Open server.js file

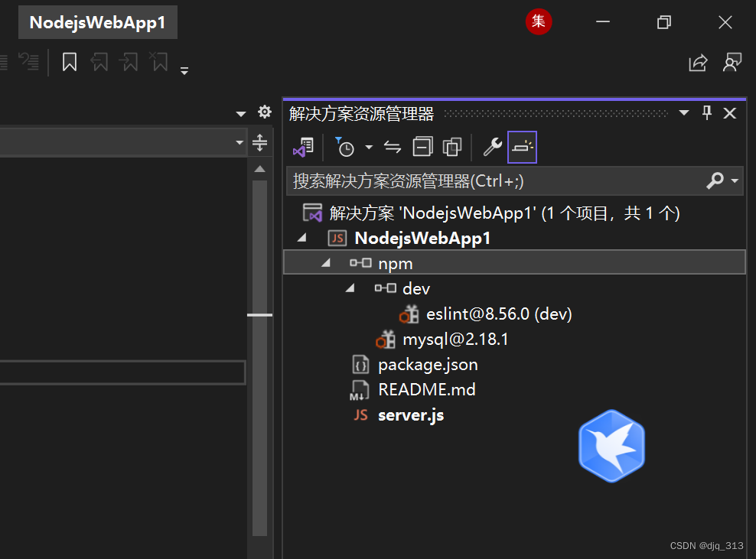(411, 415)
